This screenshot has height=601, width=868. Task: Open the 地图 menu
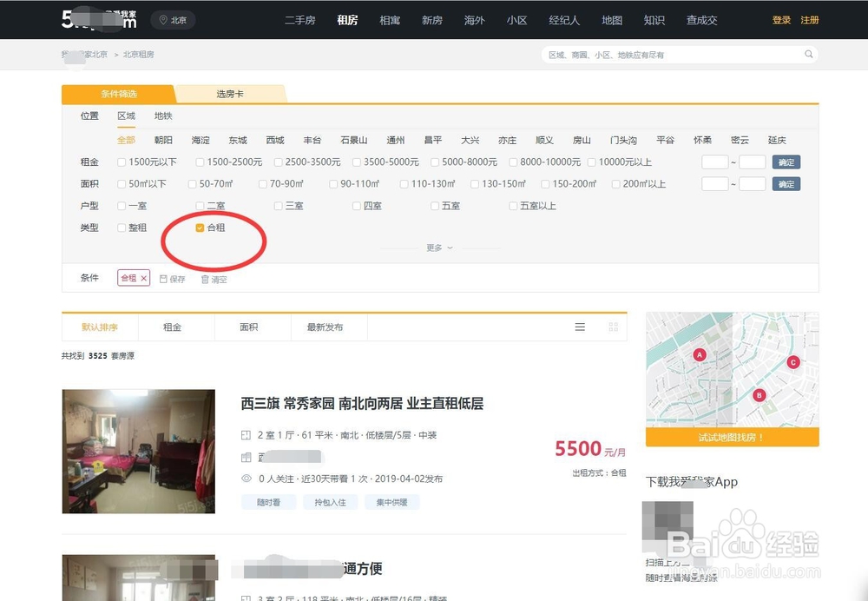[612, 20]
